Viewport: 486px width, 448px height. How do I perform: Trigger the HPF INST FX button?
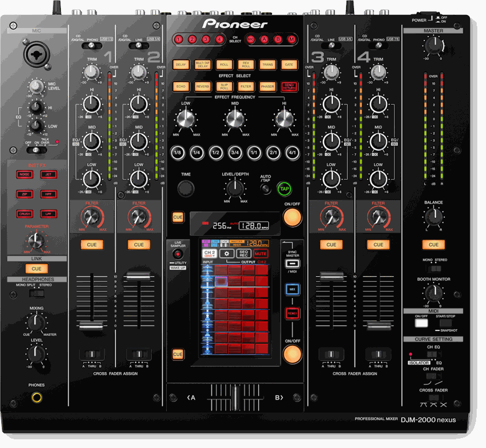49,194
